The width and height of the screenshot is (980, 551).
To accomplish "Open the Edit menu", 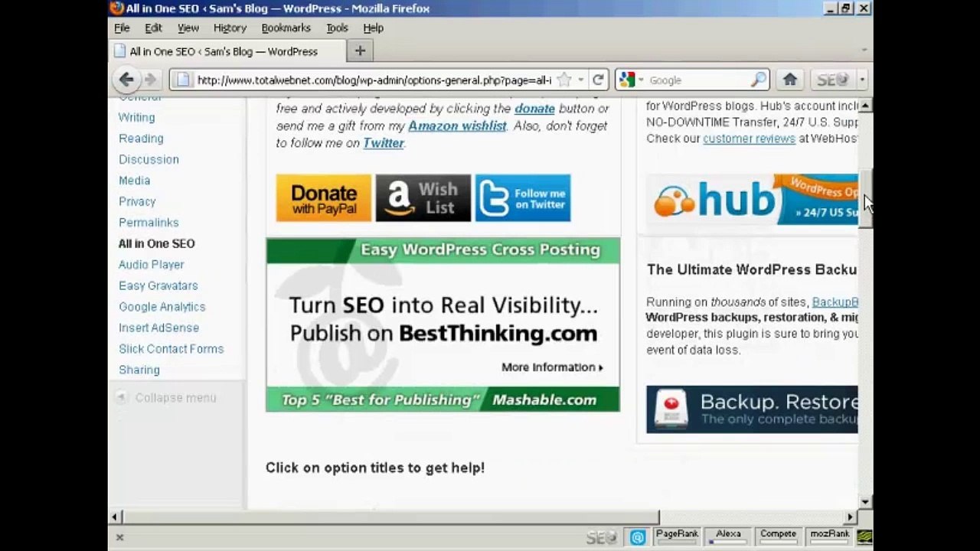I will point(153,28).
